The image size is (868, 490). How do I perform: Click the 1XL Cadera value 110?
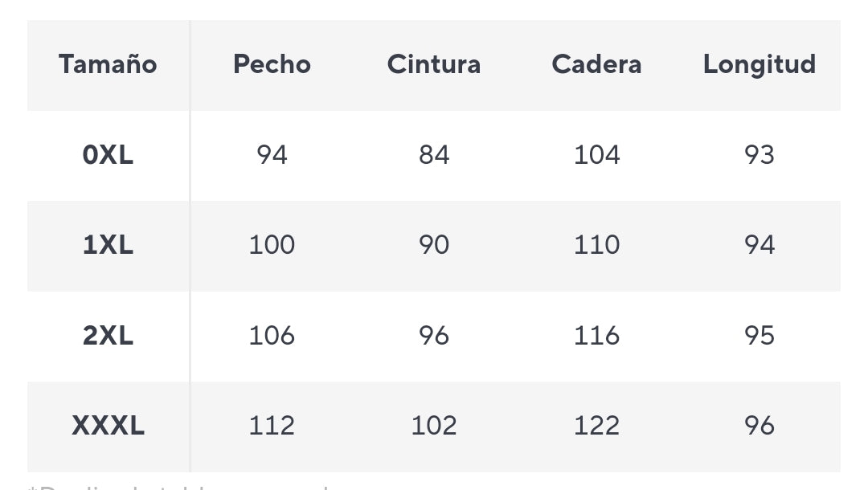[x=596, y=245]
